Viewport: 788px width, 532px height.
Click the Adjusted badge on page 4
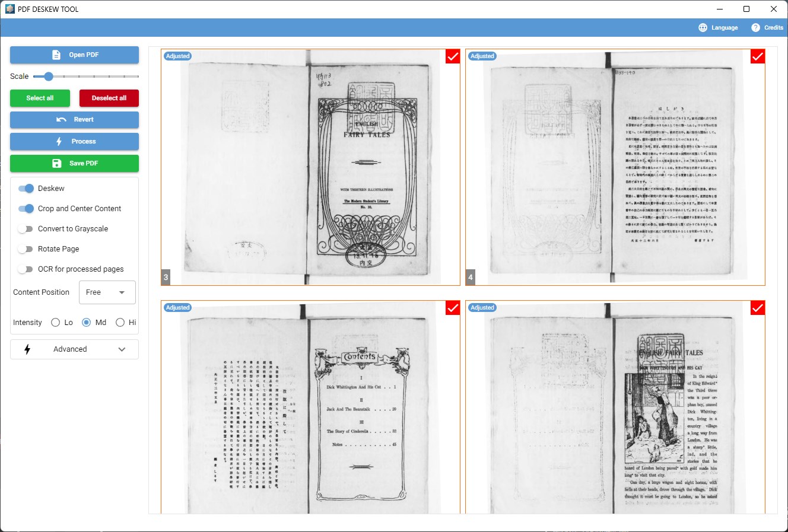coord(482,56)
